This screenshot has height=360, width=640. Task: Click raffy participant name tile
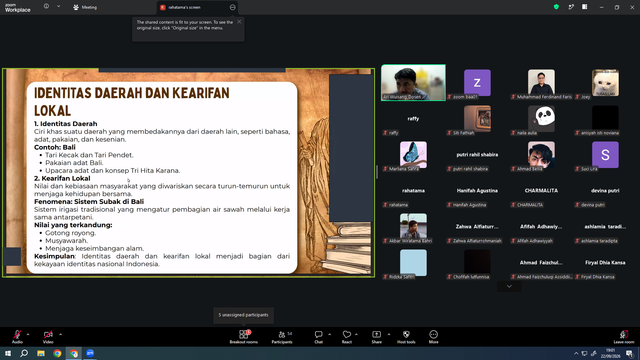pyautogui.click(x=413, y=119)
